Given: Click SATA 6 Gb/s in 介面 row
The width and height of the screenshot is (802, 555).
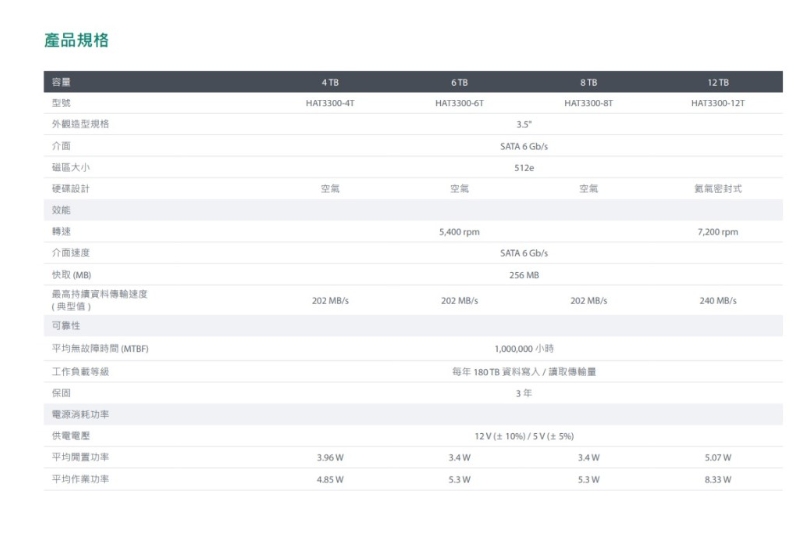Looking at the screenshot, I should point(524,146).
